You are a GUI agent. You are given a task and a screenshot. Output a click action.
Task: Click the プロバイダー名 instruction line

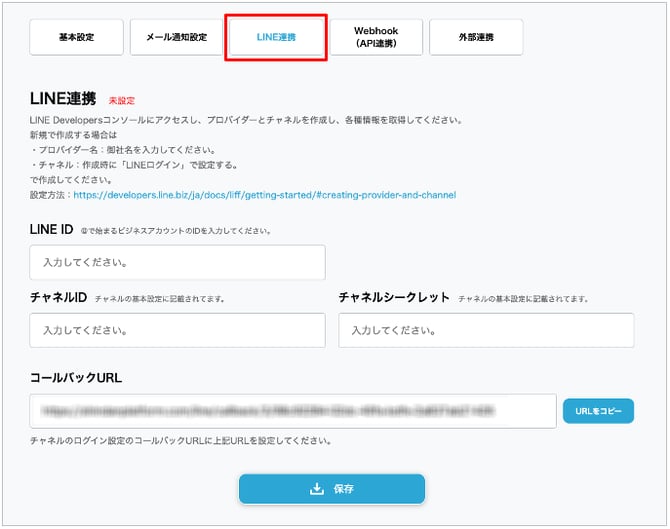click(123, 150)
